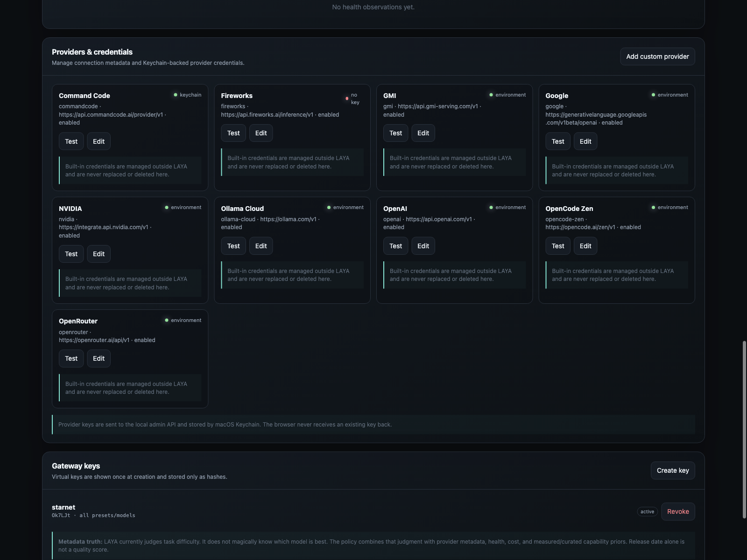The image size is (747, 560).
Task: Test the OpenRouter provider
Action: pyautogui.click(x=71, y=358)
